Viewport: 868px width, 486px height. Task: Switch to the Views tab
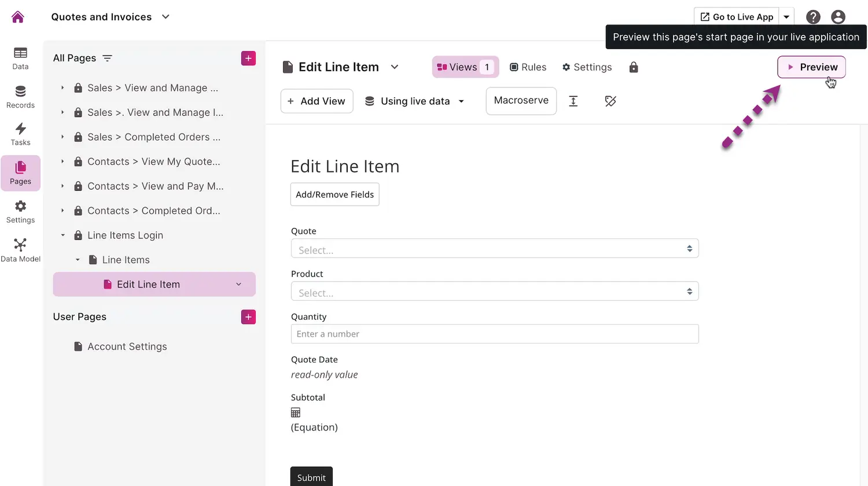465,67
